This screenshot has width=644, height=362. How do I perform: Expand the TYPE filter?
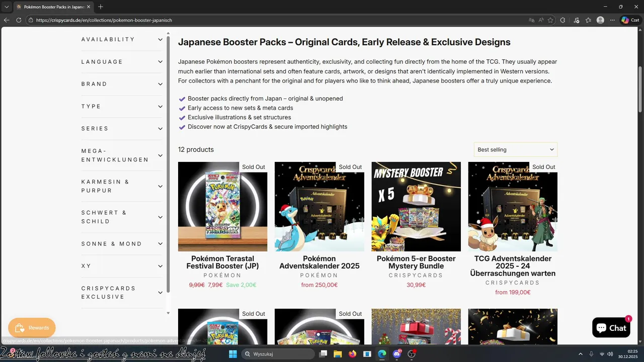pos(122,107)
